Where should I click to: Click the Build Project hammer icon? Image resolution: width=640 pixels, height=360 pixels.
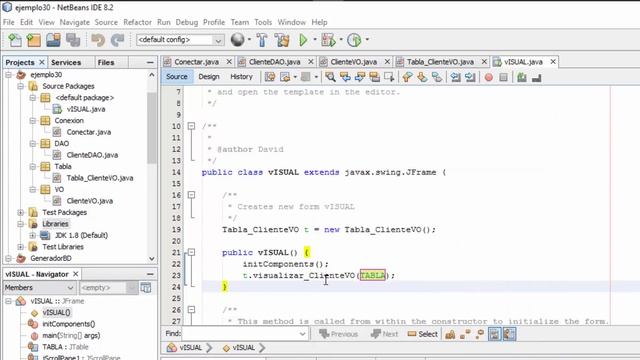pos(262,40)
